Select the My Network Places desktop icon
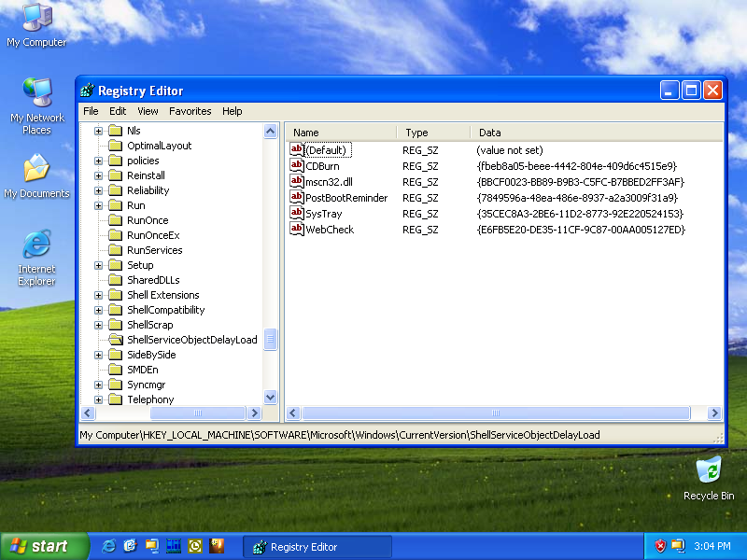The width and height of the screenshot is (747, 560). 36,91
